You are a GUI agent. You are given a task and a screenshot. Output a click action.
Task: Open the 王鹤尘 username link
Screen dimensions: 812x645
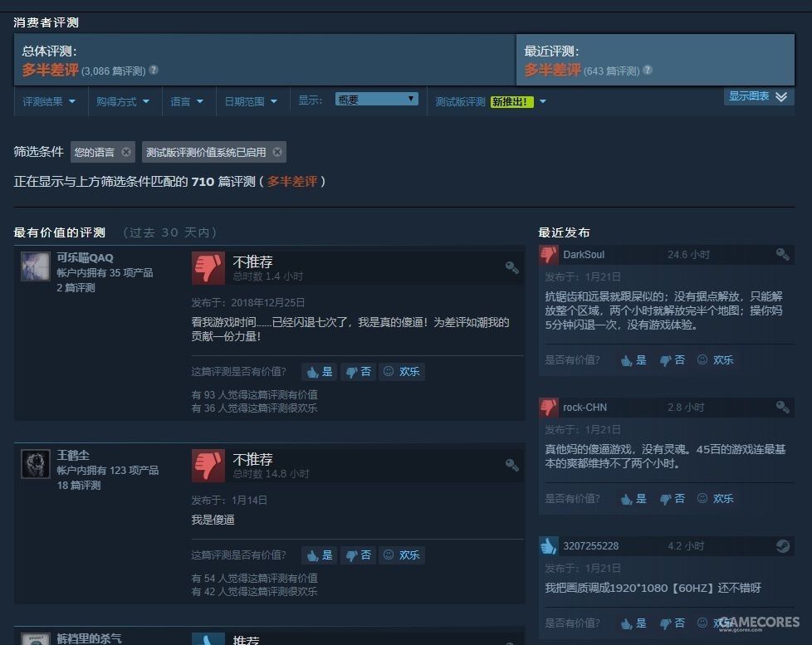[73, 456]
